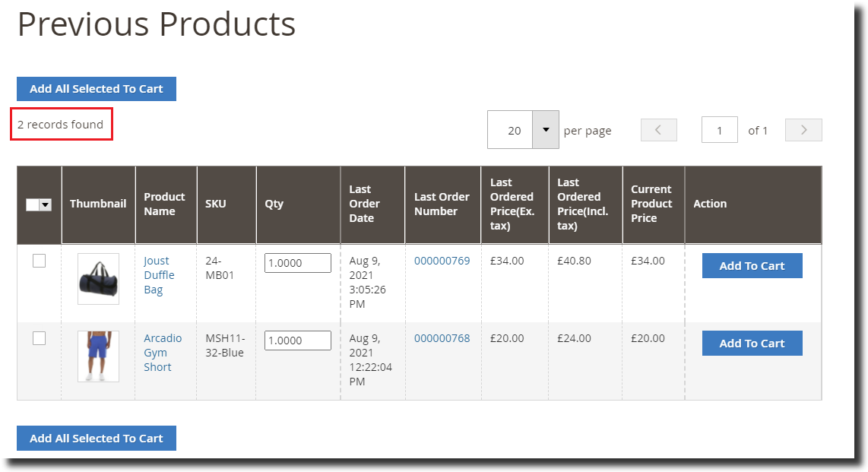
Task: Click the bottom Add All Selected To Cart button
Action: pyautogui.click(x=96, y=438)
